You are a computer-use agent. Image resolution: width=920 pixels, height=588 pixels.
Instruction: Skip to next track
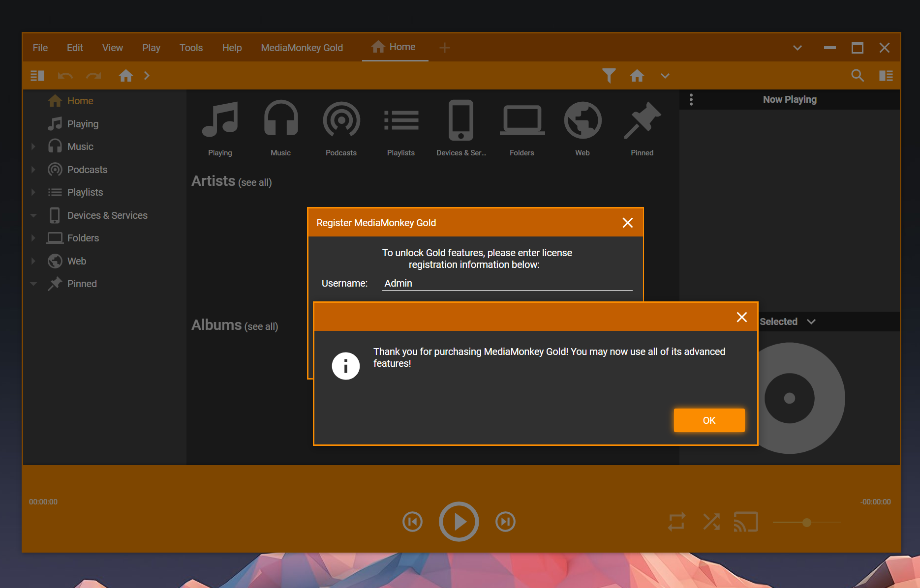pos(505,522)
